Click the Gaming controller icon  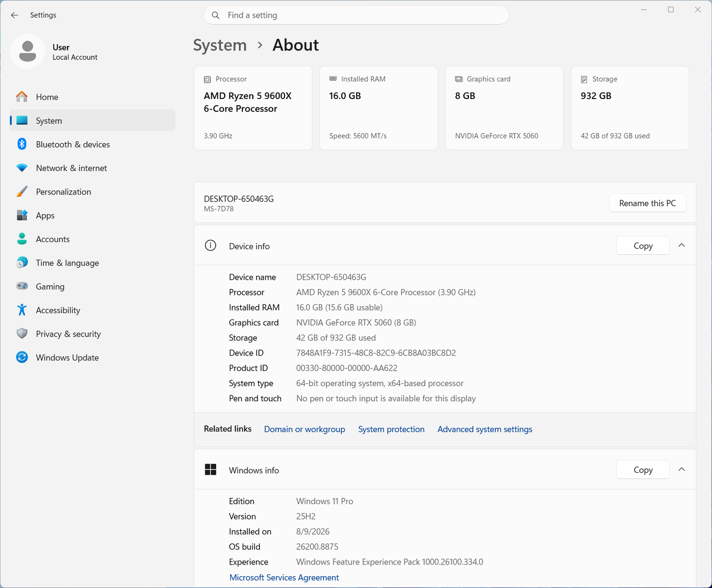tap(22, 286)
